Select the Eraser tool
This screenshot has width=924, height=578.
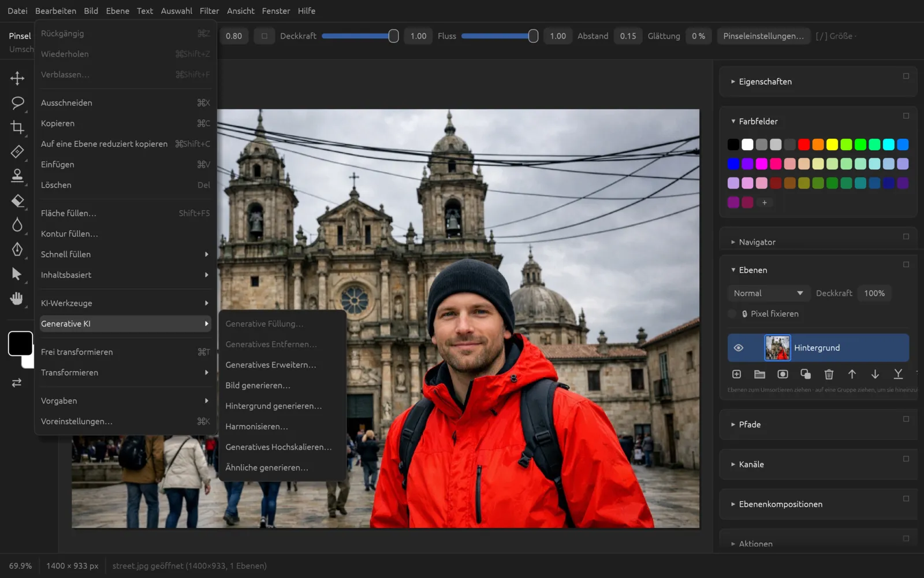17,201
